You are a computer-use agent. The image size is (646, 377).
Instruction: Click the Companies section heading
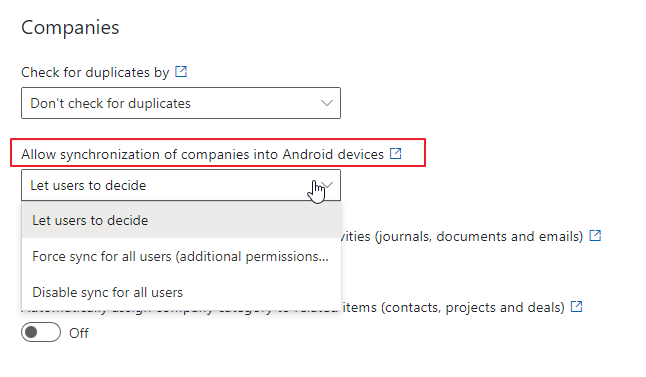point(70,28)
